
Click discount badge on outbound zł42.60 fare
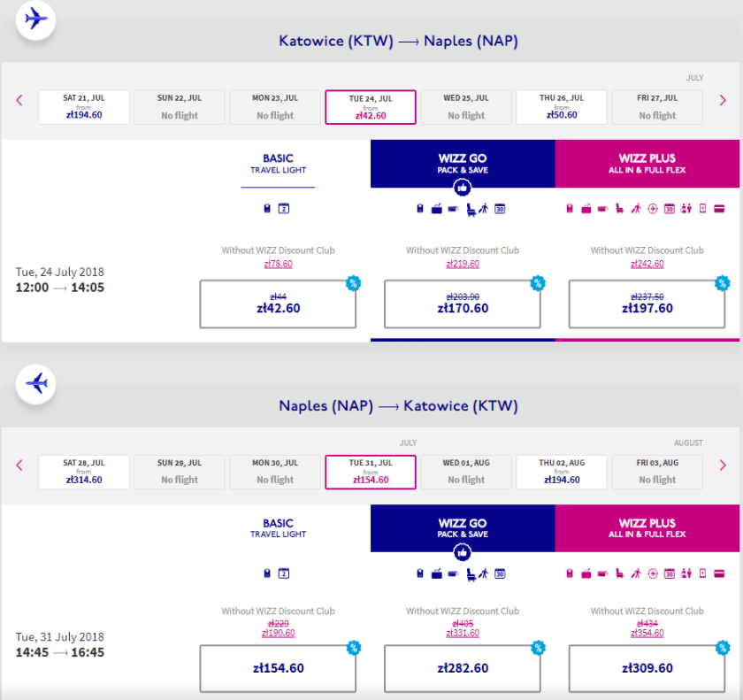point(353,284)
